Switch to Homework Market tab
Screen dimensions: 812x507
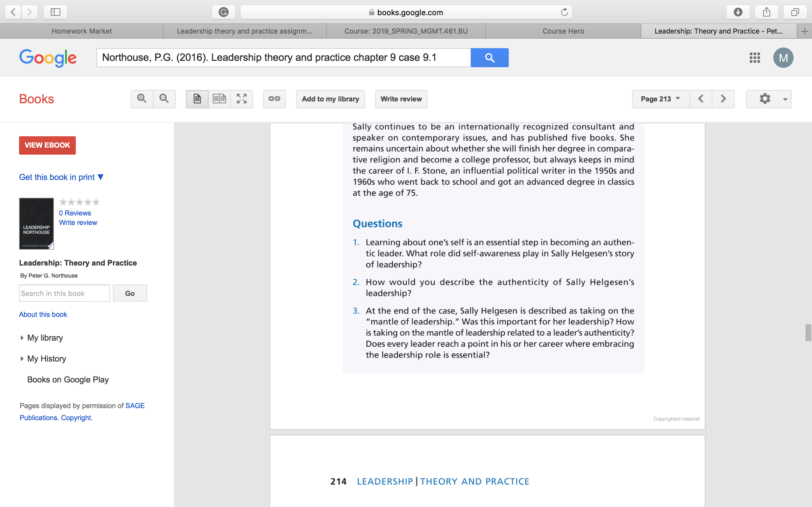82,31
